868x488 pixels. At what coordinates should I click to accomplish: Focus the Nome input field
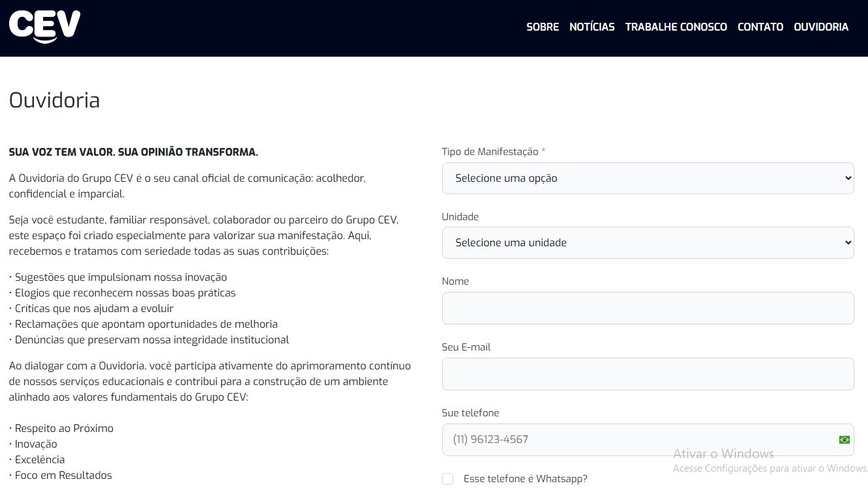[648, 308]
